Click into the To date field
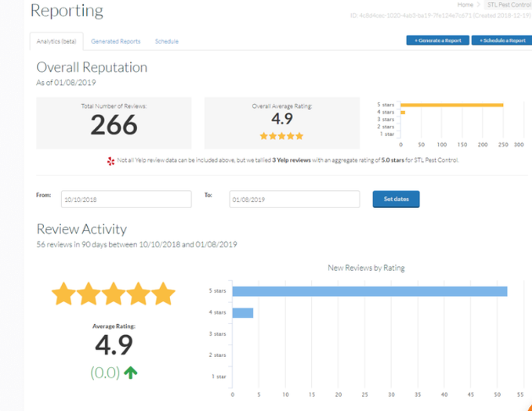Screen dimensions: 532x411 pos(294,200)
